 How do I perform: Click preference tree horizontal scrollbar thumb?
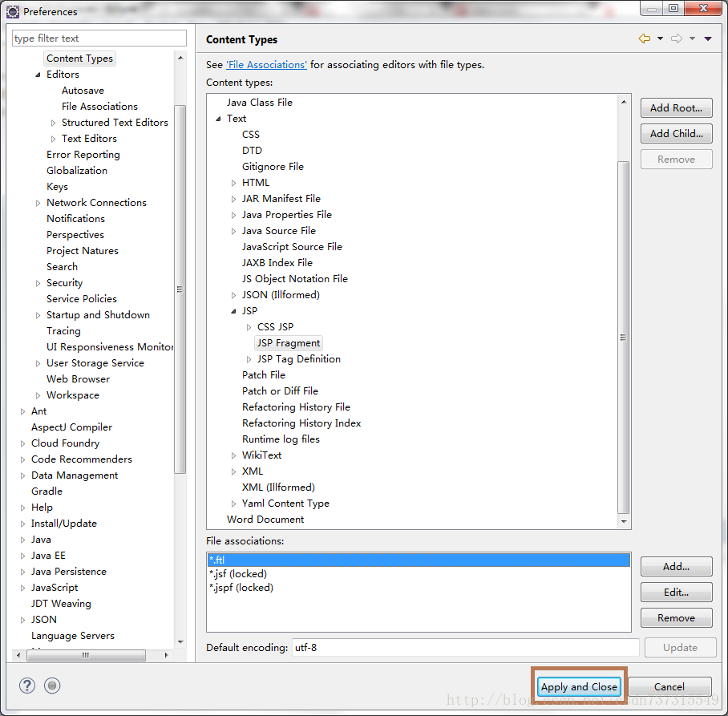click(86, 655)
